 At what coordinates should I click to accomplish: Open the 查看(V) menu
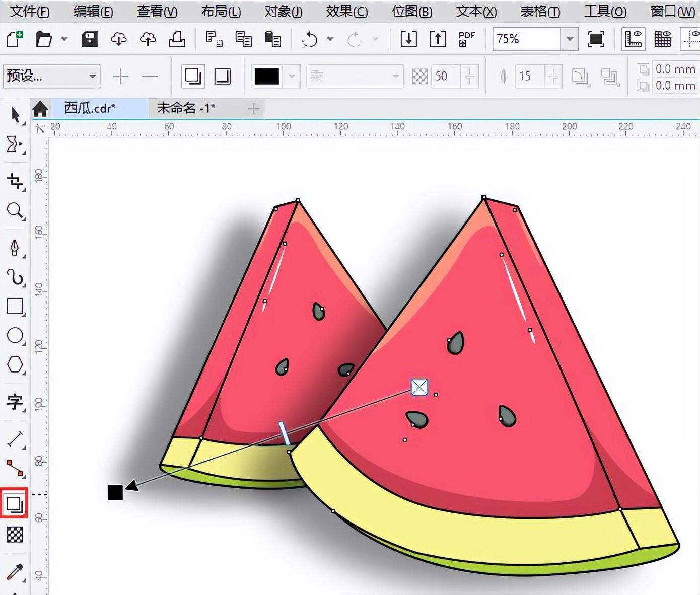[x=157, y=11]
